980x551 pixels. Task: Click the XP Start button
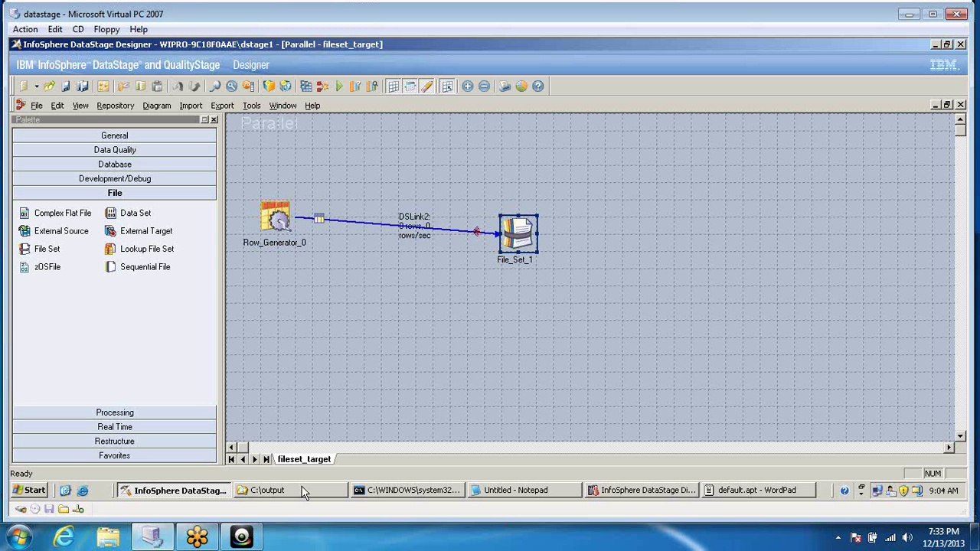coord(29,491)
